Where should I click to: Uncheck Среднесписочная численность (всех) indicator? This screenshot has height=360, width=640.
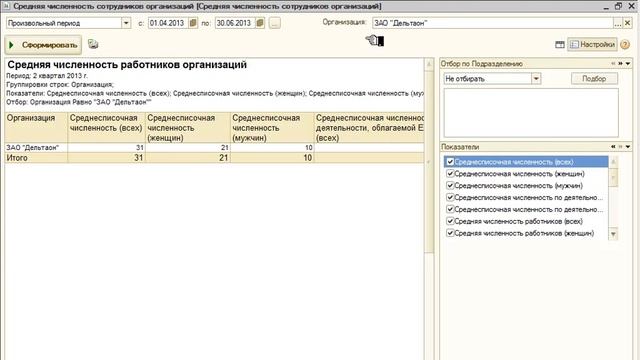click(x=450, y=162)
